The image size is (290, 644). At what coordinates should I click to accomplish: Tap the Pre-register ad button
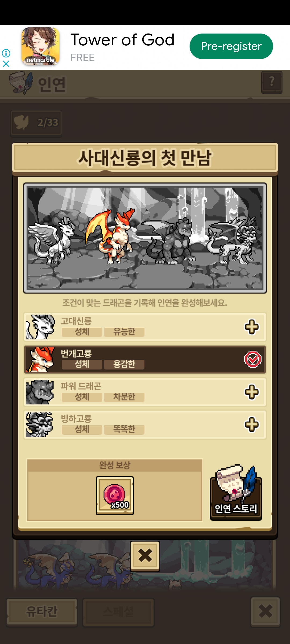(x=231, y=46)
